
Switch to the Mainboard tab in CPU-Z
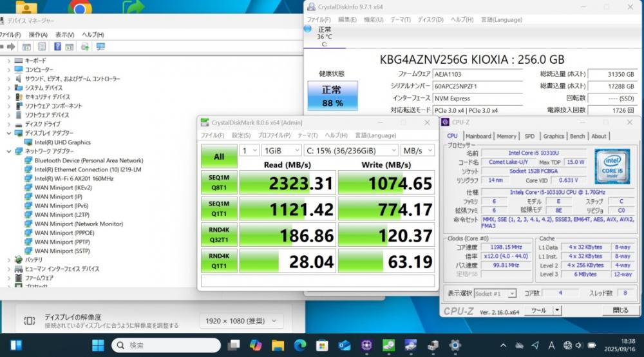pos(478,136)
